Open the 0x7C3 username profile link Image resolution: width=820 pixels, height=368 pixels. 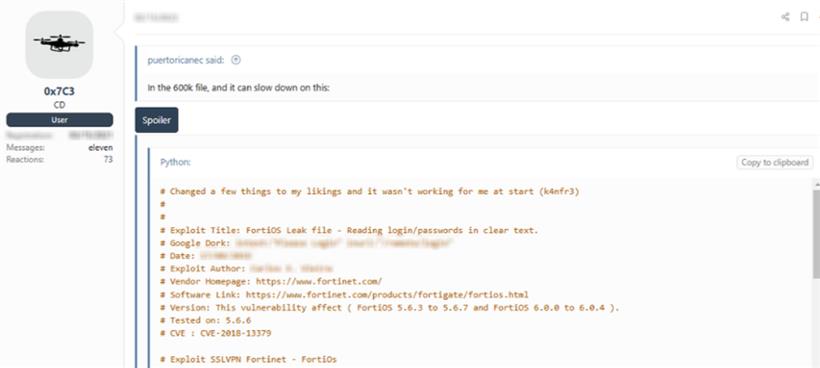pos(59,91)
